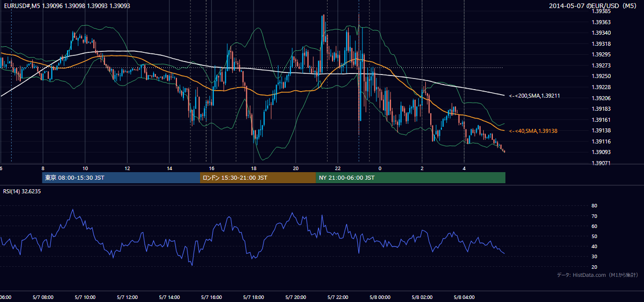
Task: Click the HistData.com data credit text
Action: tap(598, 275)
